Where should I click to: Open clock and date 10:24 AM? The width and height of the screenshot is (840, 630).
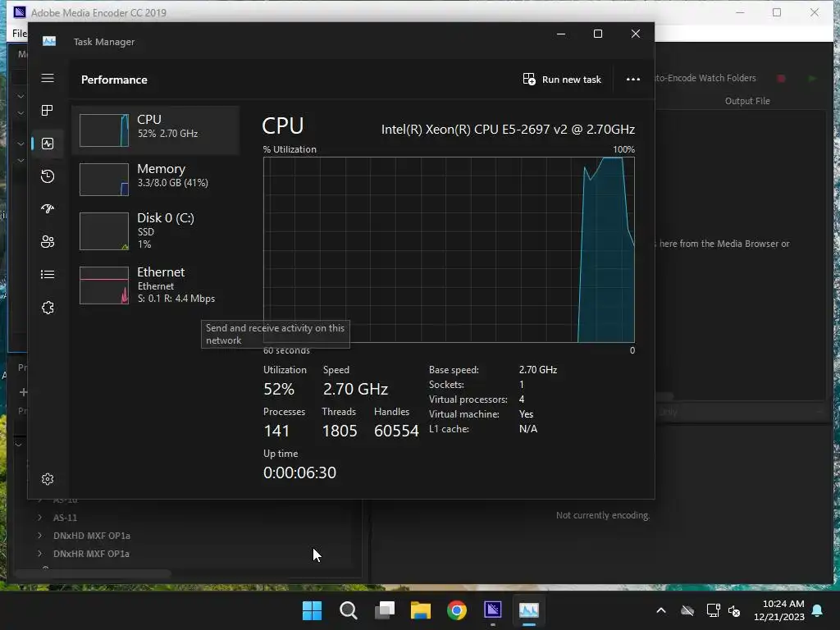[x=779, y=610]
